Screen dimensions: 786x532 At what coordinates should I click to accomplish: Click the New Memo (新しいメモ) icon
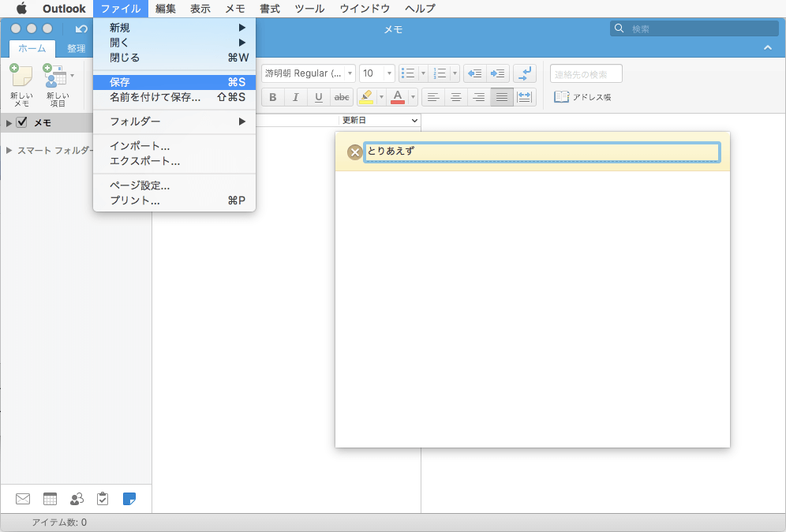tap(21, 76)
